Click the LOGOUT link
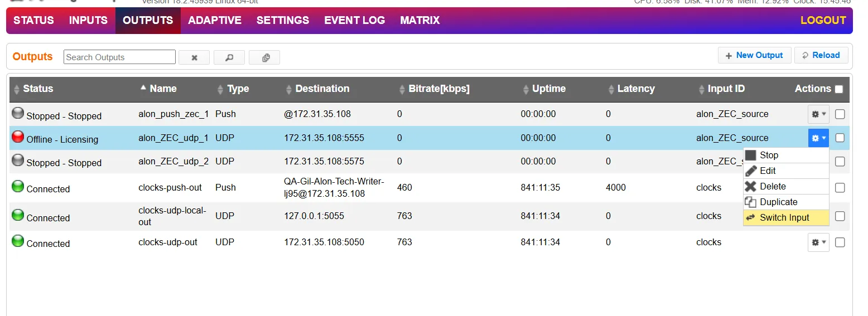 click(823, 21)
